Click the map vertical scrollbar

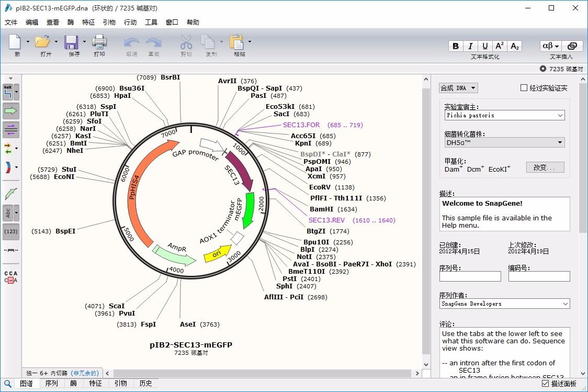pos(426,221)
